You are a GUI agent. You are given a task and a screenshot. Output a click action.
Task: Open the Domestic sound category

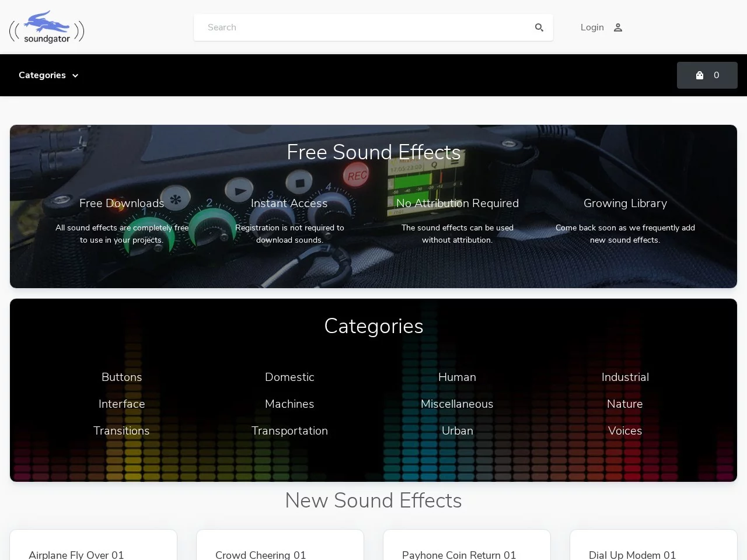[289, 377]
